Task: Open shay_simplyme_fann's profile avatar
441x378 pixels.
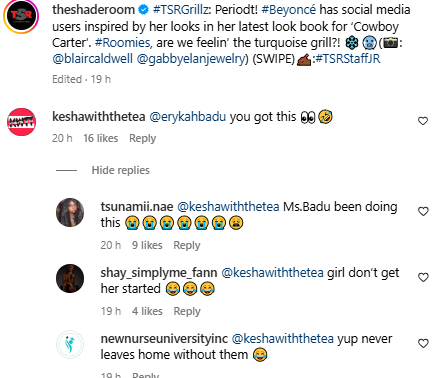Action: (x=70, y=278)
